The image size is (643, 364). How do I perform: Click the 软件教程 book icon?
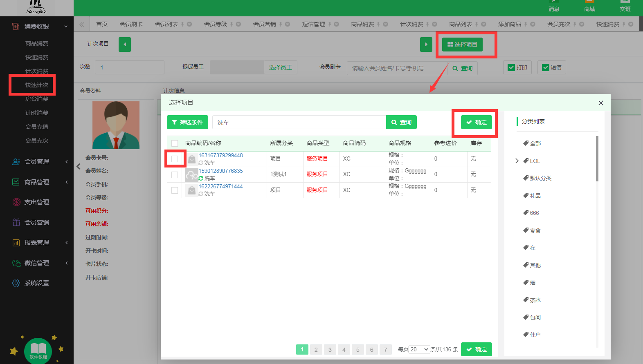tap(38, 350)
